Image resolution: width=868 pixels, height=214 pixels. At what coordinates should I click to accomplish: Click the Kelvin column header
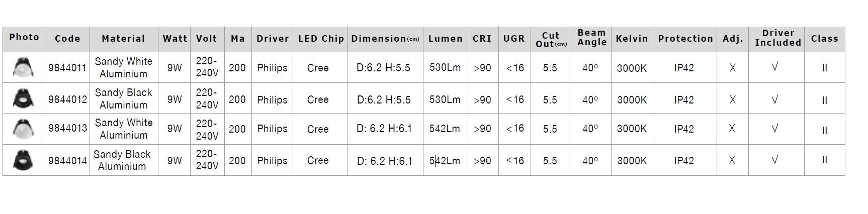click(x=632, y=39)
